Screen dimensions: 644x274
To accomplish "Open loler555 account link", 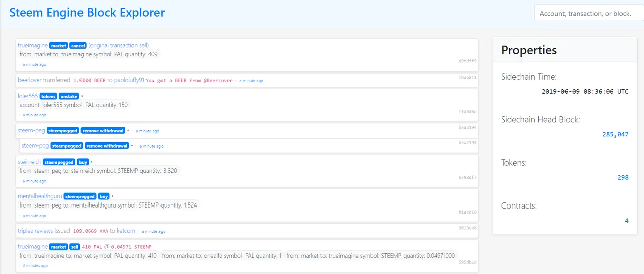I will click(x=28, y=96).
